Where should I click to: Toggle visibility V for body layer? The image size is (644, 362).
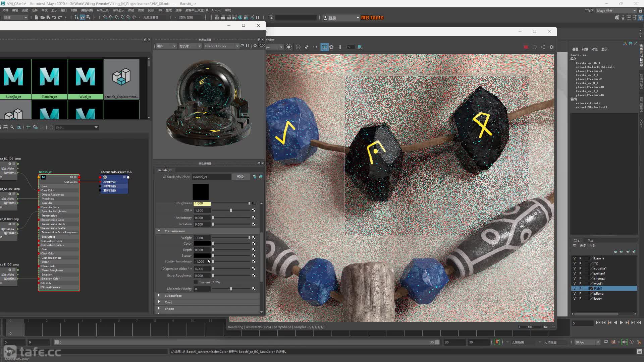pos(575,299)
